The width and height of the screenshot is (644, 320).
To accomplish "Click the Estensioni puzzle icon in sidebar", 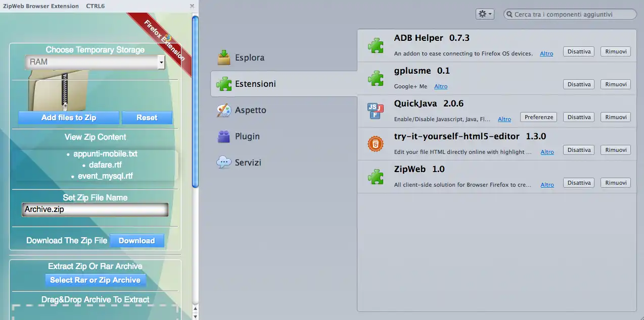I will click(x=224, y=84).
